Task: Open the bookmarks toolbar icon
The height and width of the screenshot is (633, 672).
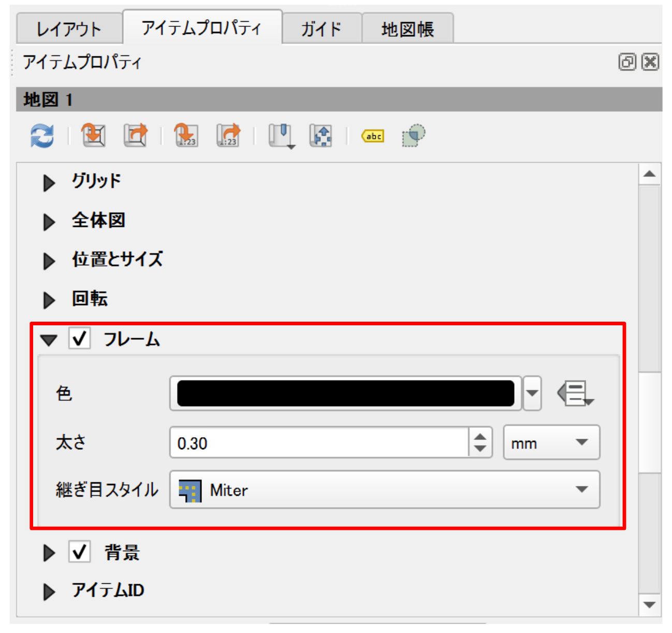Action: pos(281,136)
